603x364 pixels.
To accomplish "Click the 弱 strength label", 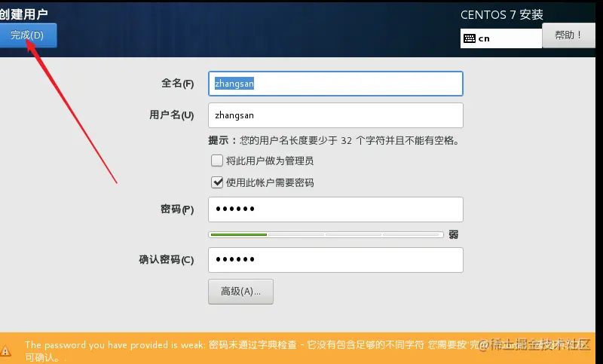I will coord(454,234).
